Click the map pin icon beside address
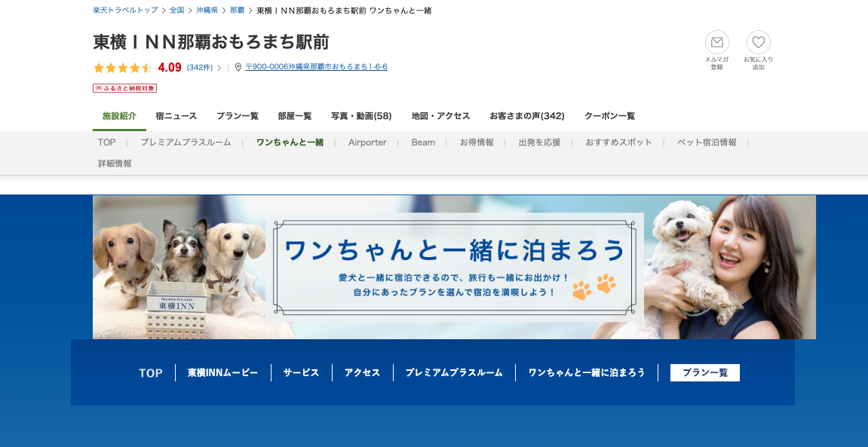Image resolution: width=868 pixels, height=447 pixels. (238, 67)
